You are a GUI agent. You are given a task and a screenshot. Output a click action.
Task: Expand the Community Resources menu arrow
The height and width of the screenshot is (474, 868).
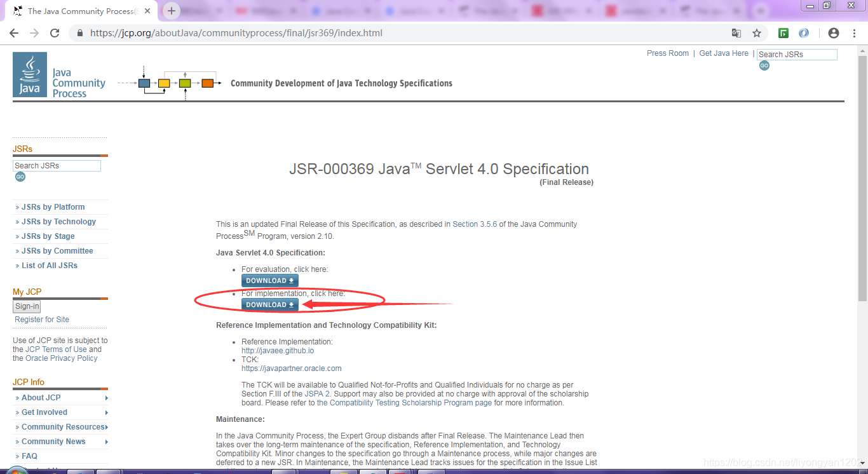click(106, 427)
